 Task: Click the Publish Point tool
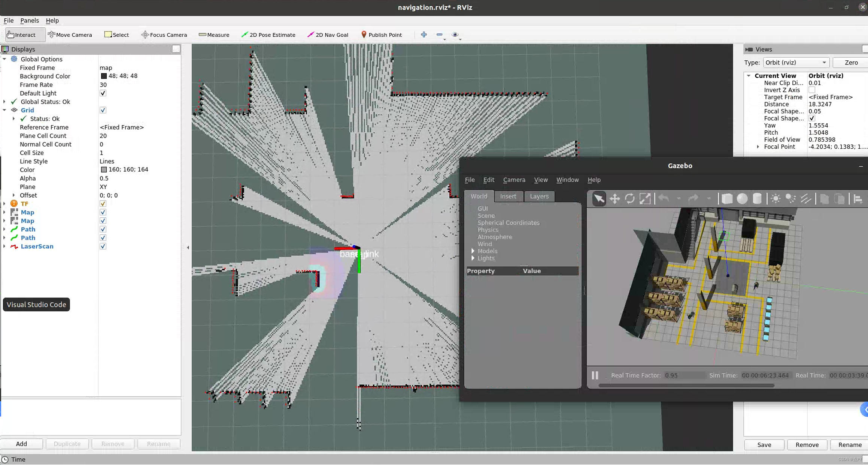(x=380, y=34)
